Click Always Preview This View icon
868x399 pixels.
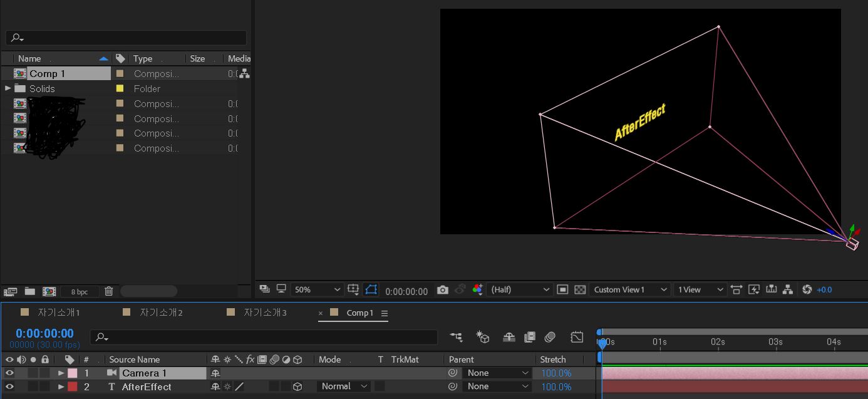264,289
